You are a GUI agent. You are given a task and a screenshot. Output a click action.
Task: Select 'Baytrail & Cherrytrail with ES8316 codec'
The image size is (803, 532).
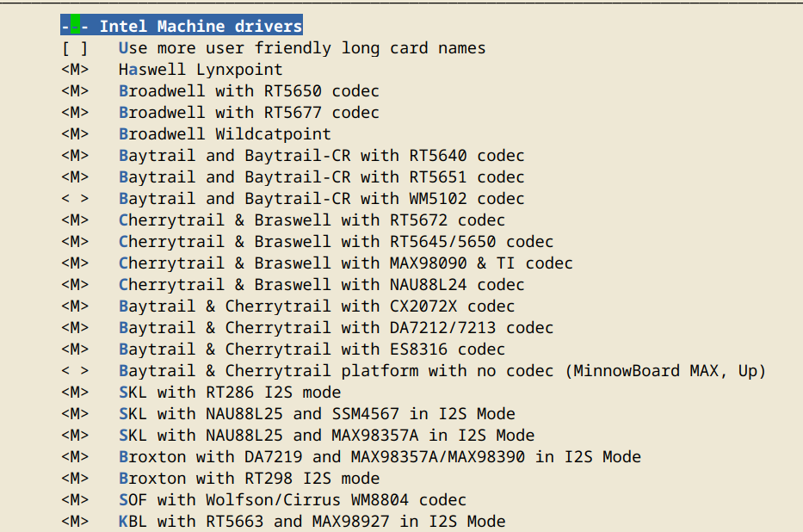point(312,350)
